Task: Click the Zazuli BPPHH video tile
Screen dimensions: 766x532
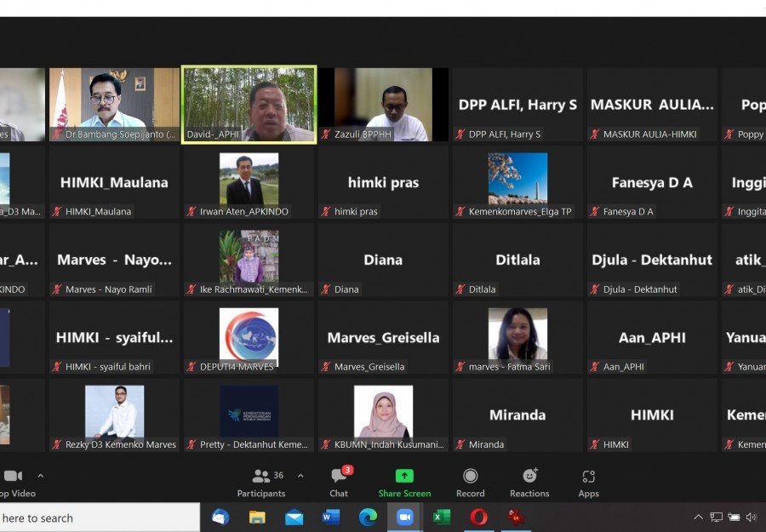Action: (383, 104)
